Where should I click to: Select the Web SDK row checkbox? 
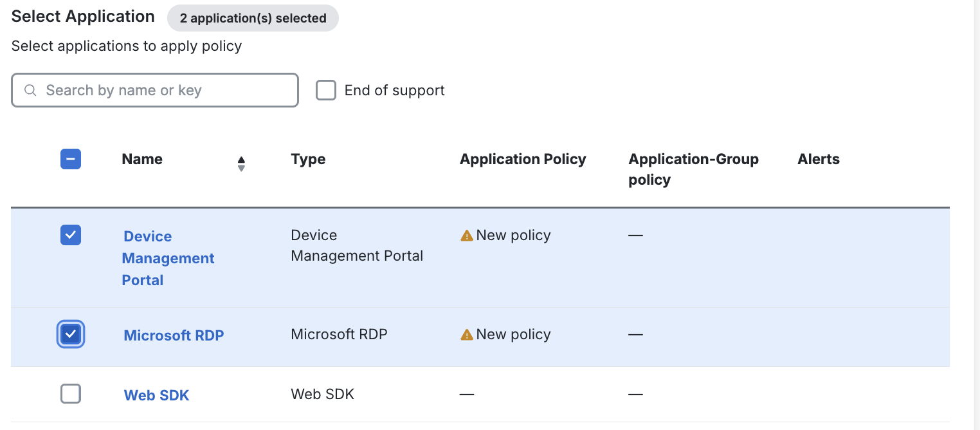click(x=70, y=393)
